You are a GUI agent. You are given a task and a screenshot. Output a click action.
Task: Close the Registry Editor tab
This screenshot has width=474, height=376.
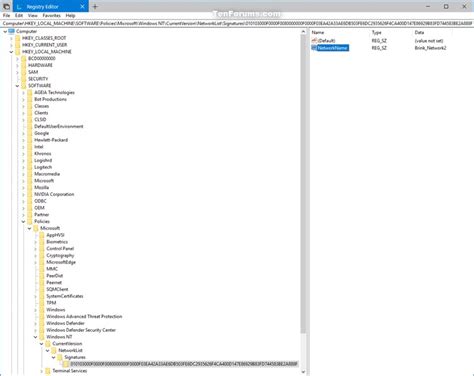point(82,7)
